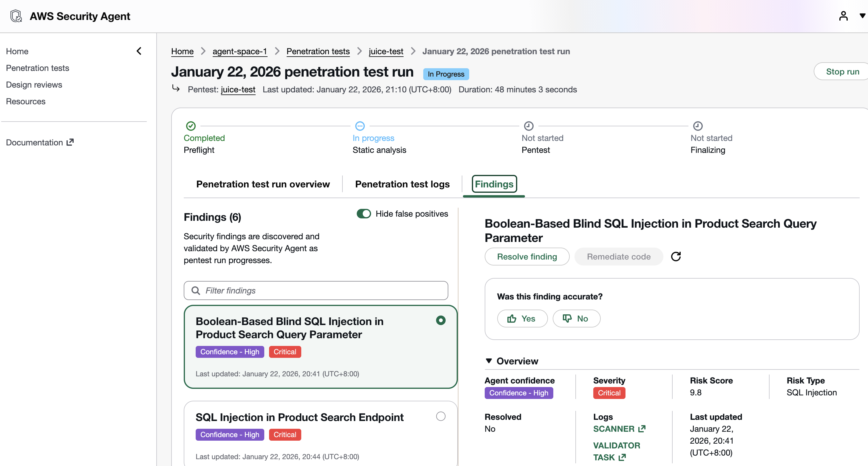This screenshot has width=868, height=466.
Task: Open Penetration test run overview tab
Action: [263, 184]
